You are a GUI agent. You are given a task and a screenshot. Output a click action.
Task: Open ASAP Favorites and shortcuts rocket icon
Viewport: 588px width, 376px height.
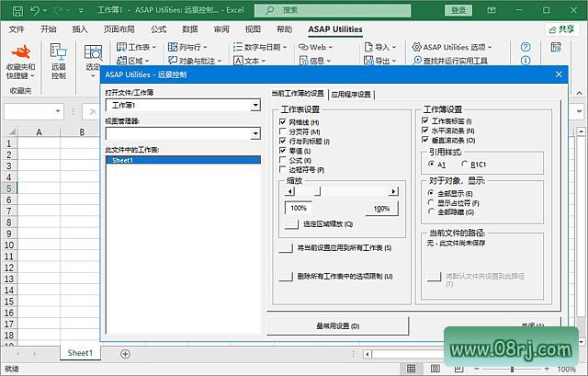coord(20,51)
